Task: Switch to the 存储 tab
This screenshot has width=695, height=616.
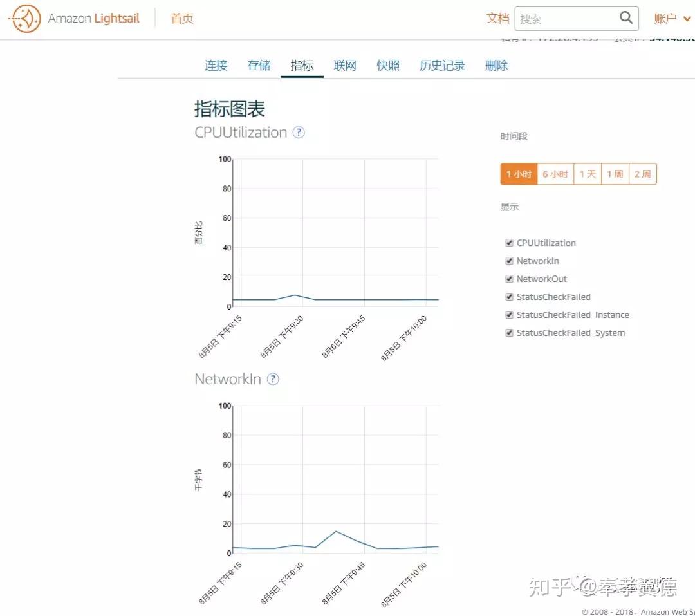Action: click(259, 65)
